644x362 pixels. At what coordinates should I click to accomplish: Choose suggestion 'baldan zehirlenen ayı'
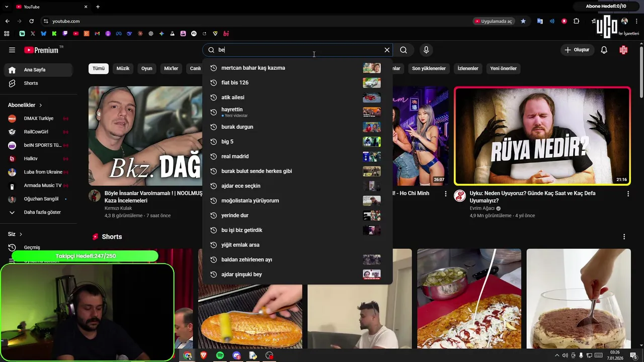[297, 259]
